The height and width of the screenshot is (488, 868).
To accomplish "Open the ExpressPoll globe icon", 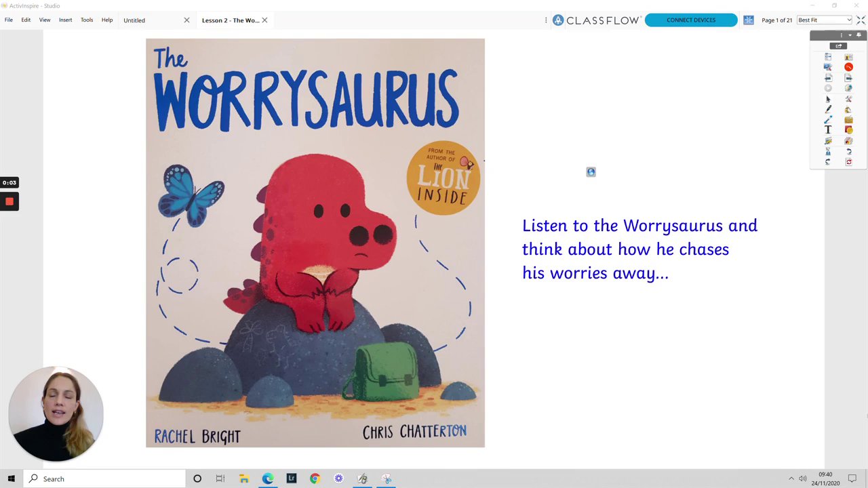I will [x=848, y=88].
